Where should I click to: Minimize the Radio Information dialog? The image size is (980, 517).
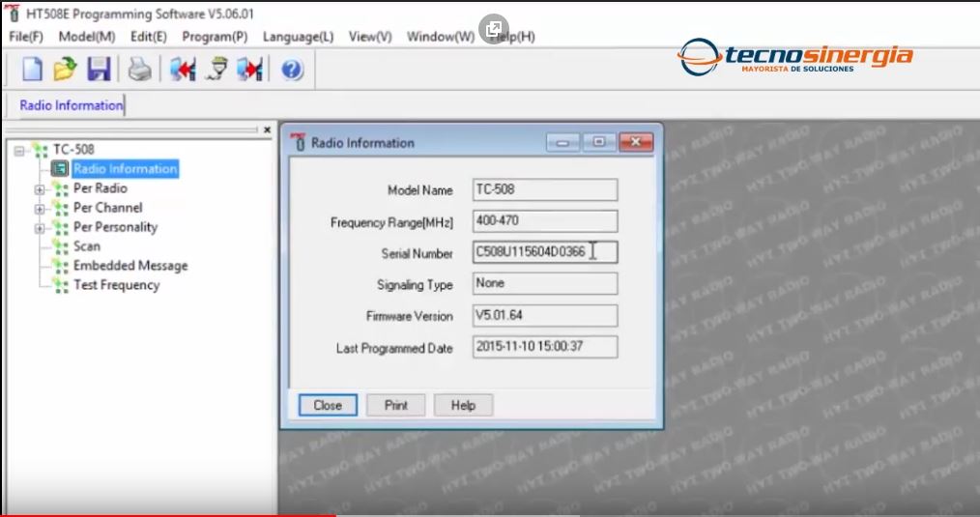pyautogui.click(x=562, y=142)
